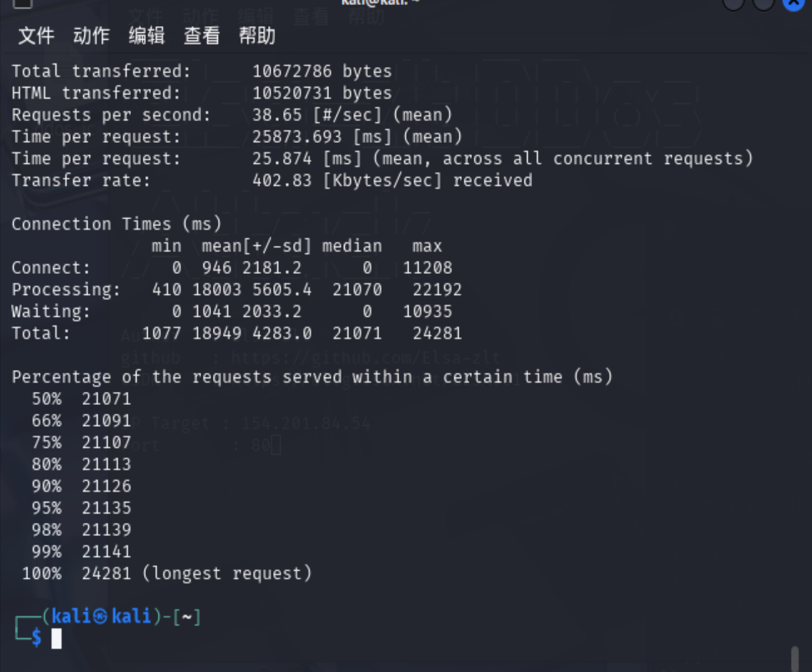812x672 pixels.
Task: Maximize the terminal window
Action: (763, 4)
